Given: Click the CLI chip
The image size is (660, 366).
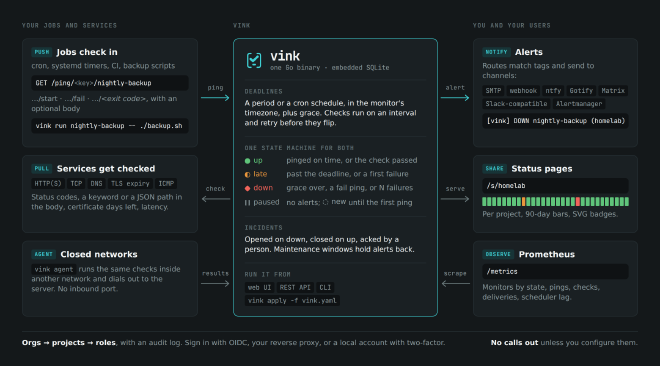Looking at the screenshot, I should tap(325, 288).
